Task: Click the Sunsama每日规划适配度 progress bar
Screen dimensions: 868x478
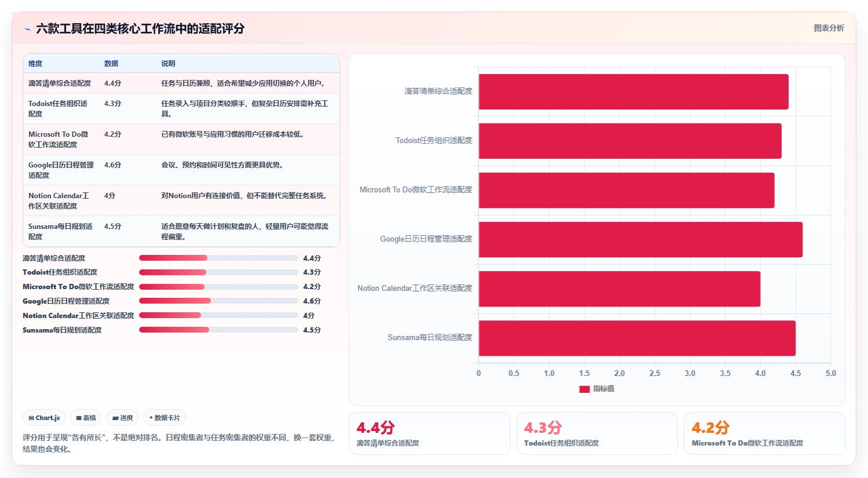Action: click(x=218, y=330)
